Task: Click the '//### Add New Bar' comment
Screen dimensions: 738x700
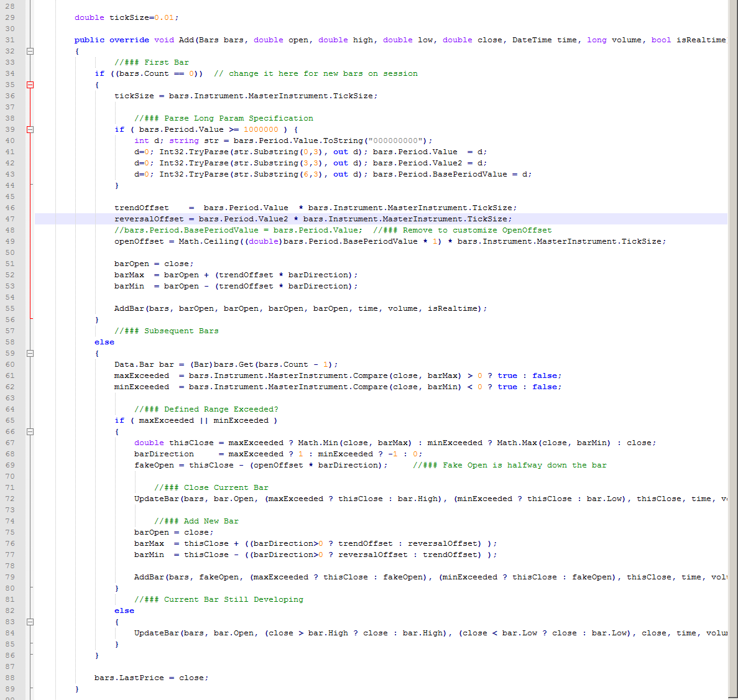Action: click(196, 521)
